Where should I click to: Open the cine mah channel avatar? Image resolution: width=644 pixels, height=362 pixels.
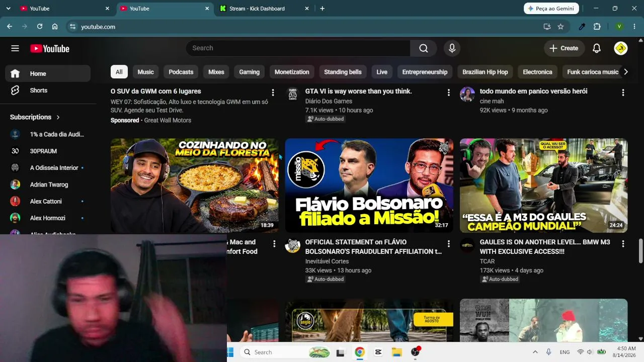point(467,94)
